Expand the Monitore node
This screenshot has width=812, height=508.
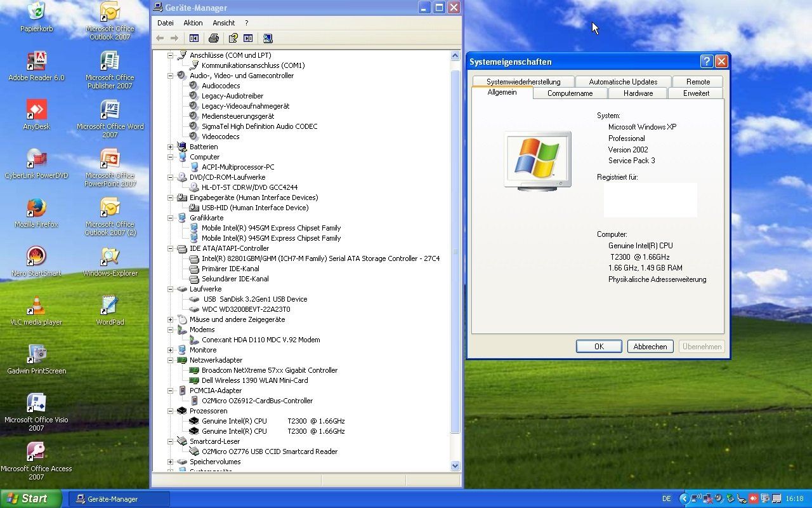(170, 350)
